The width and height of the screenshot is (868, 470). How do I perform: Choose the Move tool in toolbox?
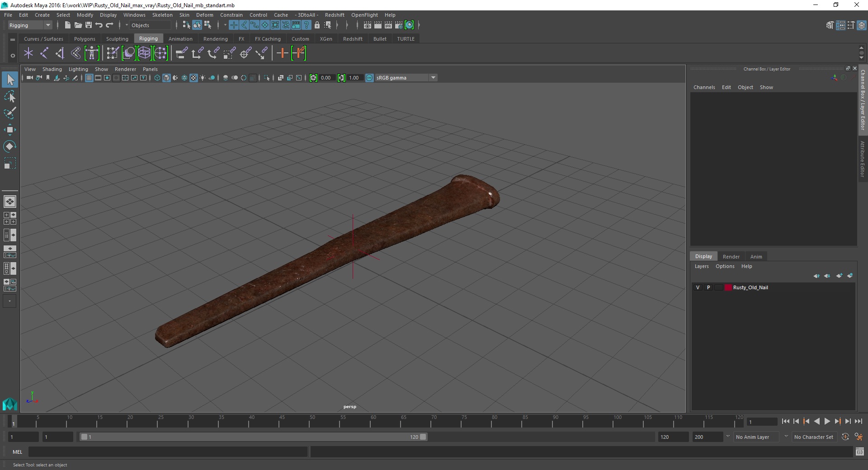10,130
